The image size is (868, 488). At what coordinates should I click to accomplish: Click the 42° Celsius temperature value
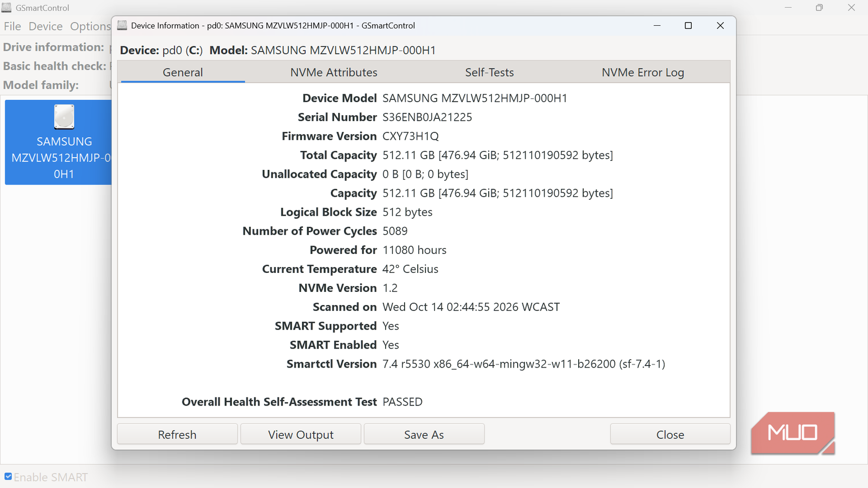[x=410, y=269]
